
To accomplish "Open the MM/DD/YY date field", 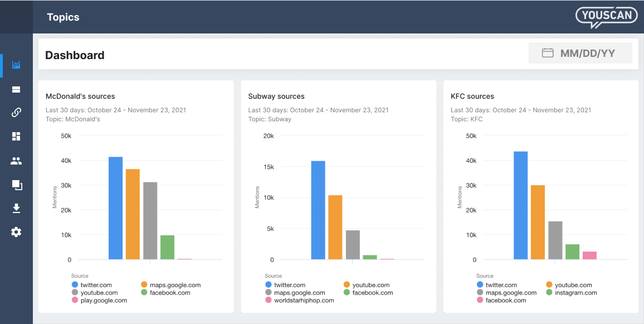I will coord(580,53).
